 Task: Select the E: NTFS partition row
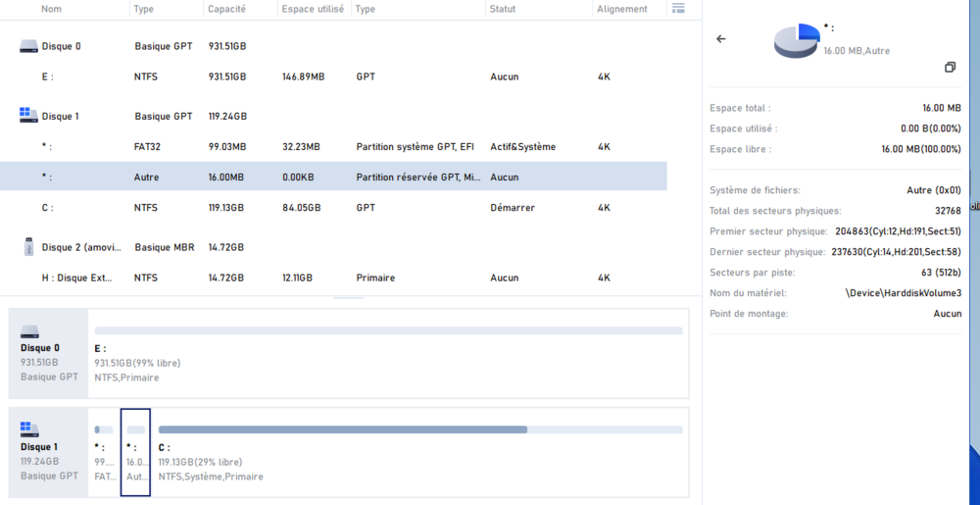point(333,76)
